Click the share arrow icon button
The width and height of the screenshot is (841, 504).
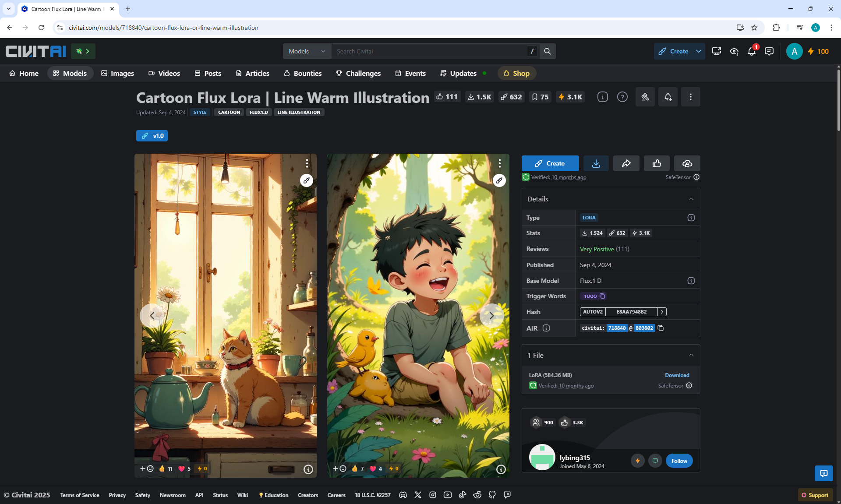coord(626,163)
